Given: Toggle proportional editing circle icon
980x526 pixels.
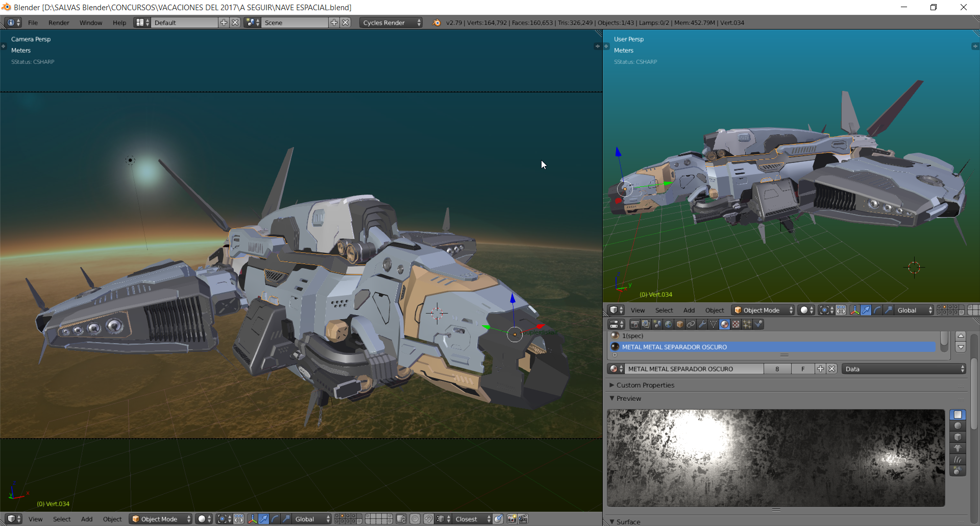Looking at the screenshot, I should [415, 519].
